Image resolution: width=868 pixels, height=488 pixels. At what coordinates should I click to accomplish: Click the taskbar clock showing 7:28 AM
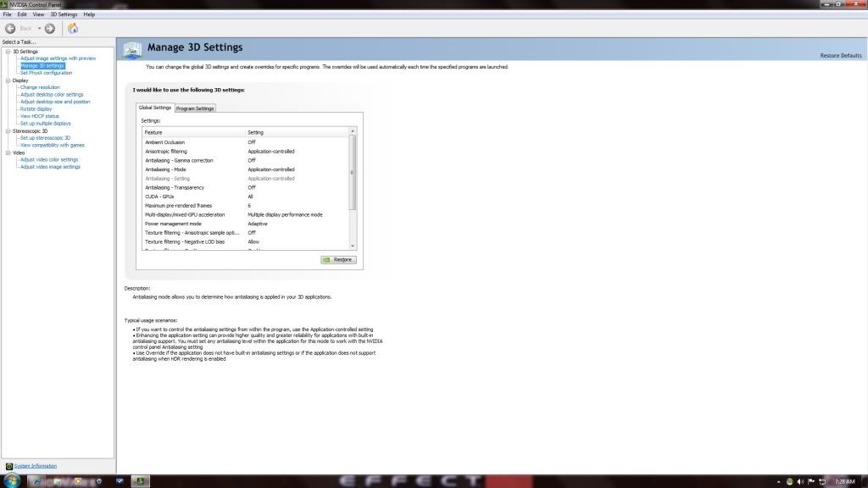tap(845, 482)
